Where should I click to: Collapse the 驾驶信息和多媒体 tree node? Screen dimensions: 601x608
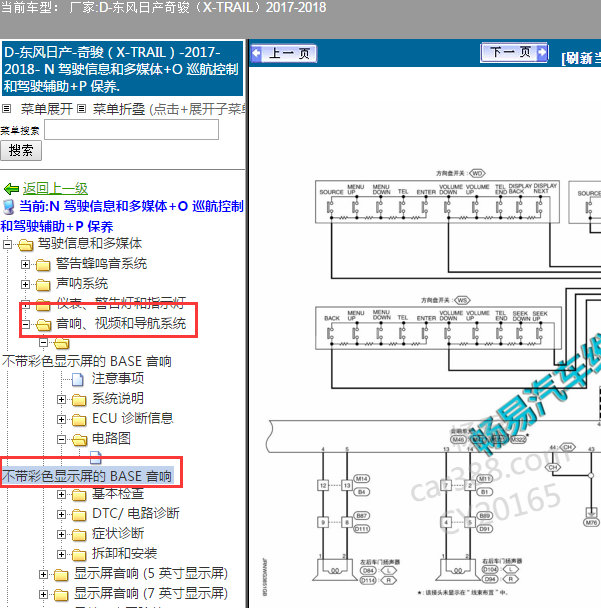click(x=7, y=244)
